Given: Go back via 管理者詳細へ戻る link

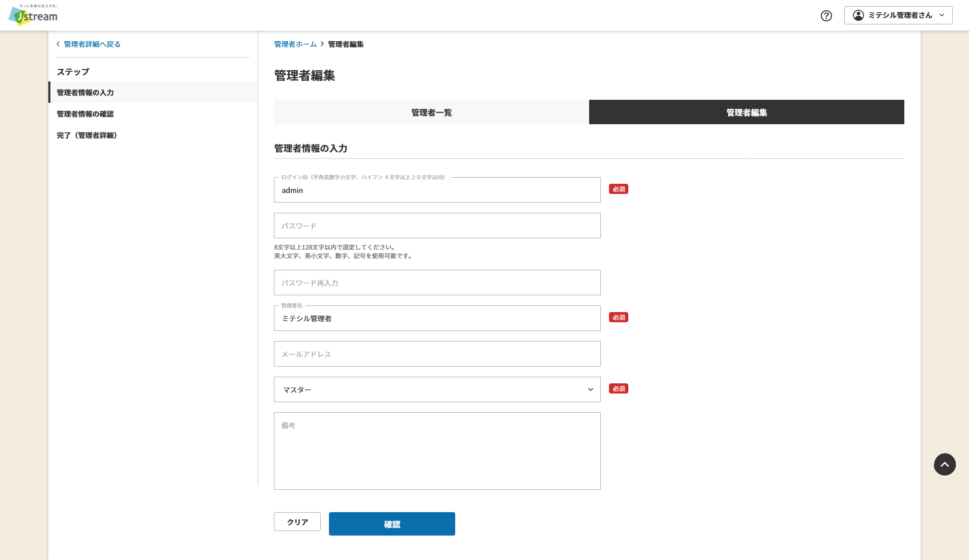Looking at the screenshot, I should 92,44.
